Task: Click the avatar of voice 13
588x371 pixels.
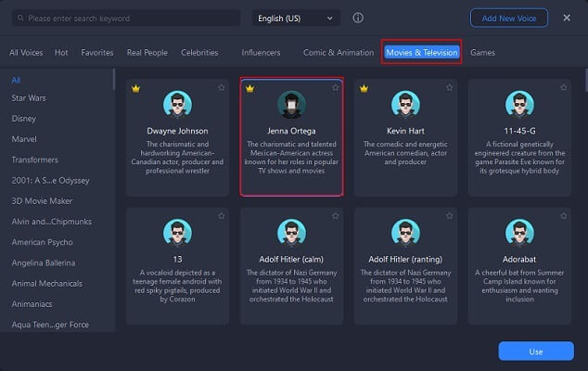Action: pyautogui.click(x=177, y=233)
